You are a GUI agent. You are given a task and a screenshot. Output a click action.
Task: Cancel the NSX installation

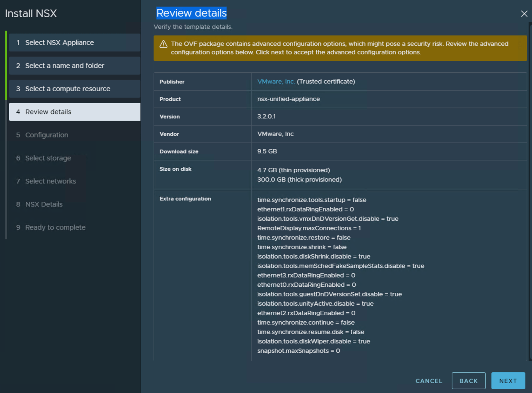click(429, 381)
